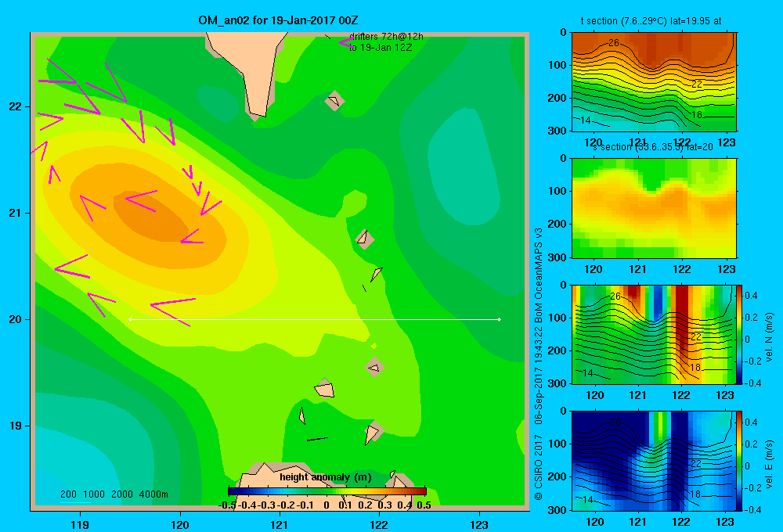Click the "vel. N (m/s)" axis label
This screenshot has height=532, width=783.
click(x=769, y=337)
